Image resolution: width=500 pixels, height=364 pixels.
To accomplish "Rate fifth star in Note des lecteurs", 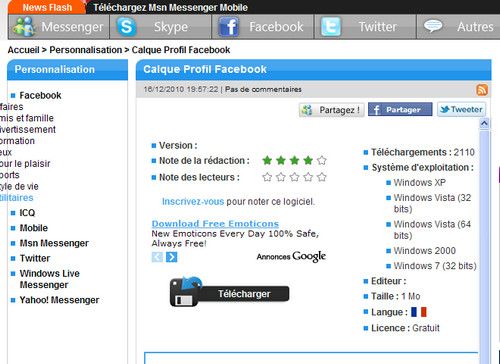I will [322, 177].
